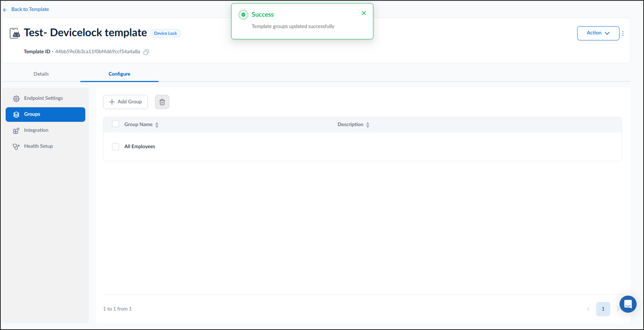Screen dimensions: 644x330
Task: Sort by Description column arrows
Action: (368, 125)
